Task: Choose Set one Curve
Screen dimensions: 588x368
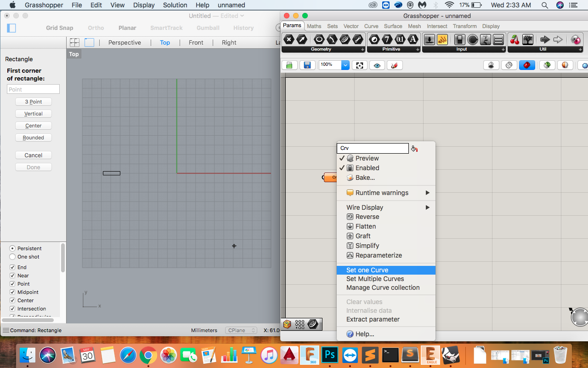Action: [386, 270]
